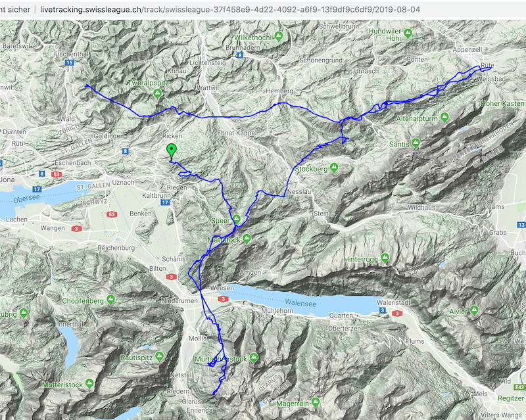Click the green start location pin

pos(172,151)
